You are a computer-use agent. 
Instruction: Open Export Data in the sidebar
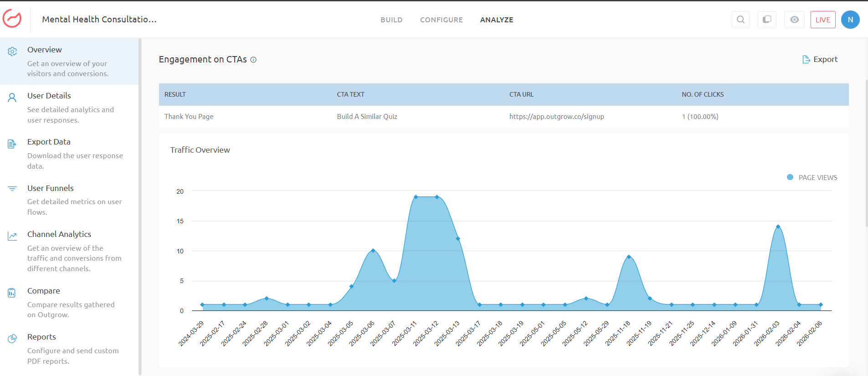tap(49, 142)
